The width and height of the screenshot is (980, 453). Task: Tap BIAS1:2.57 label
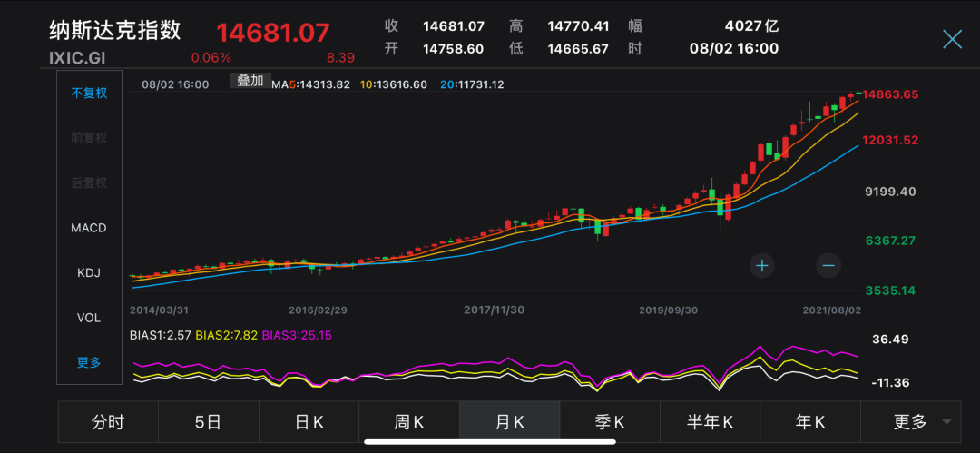(x=161, y=335)
